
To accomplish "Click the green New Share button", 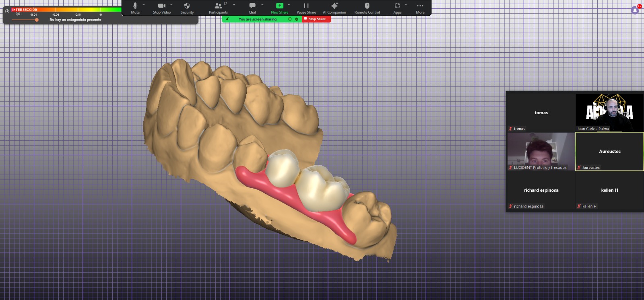I will click(x=280, y=8).
